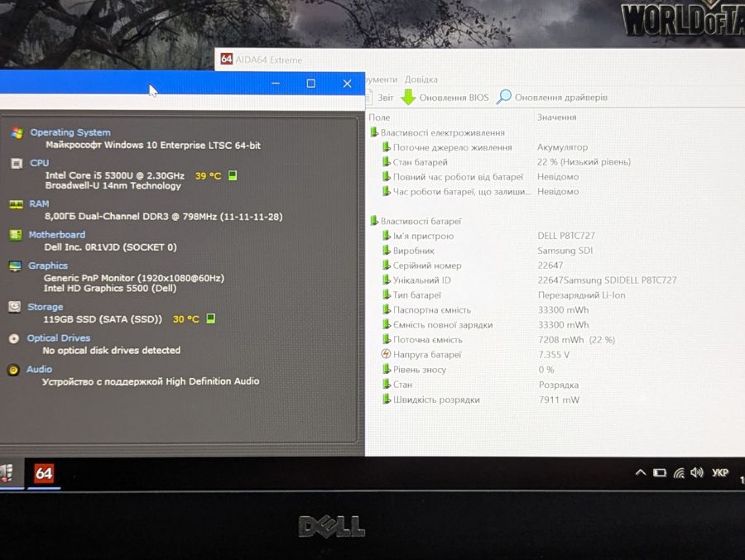Click the report page icon next to Звіт
This screenshot has width=745, height=560.
(369, 98)
